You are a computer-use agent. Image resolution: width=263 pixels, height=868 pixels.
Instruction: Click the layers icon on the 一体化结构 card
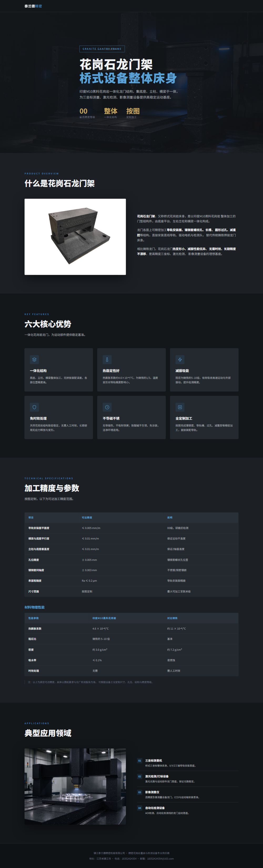coord(34,360)
